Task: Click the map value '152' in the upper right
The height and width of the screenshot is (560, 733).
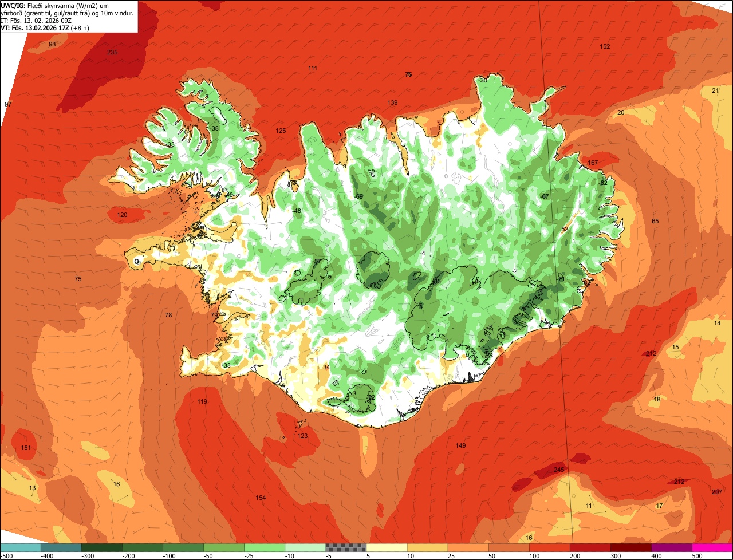Action: coord(605,47)
